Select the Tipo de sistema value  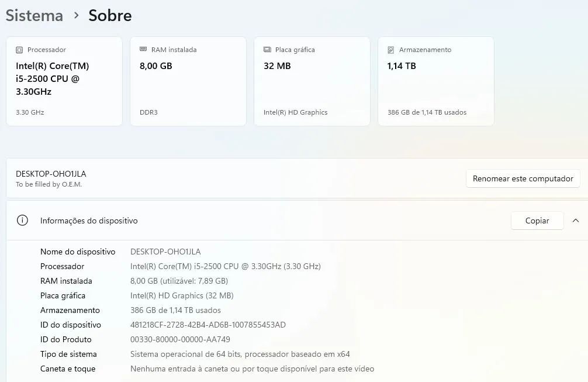[x=240, y=355]
